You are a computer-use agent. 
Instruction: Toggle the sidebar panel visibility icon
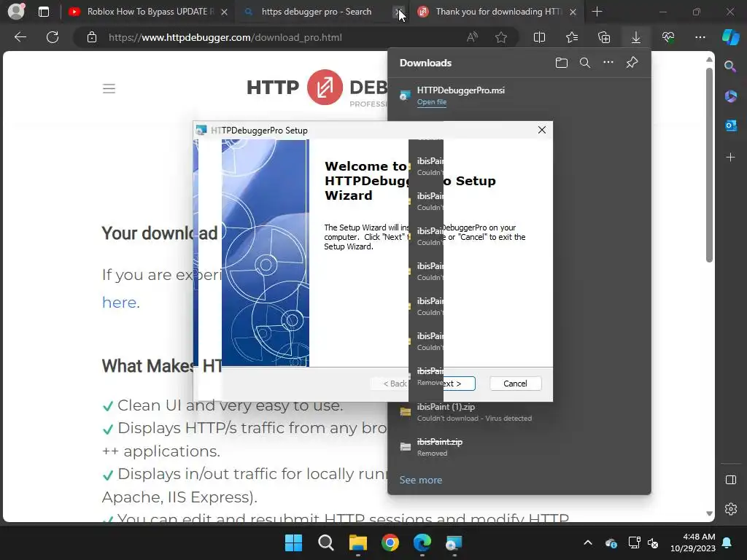click(731, 480)
